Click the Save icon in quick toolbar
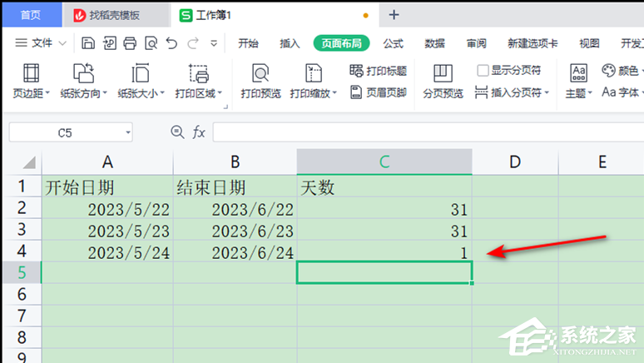Image resolution: width=644 pixels, height=363 pixels. [x=88, y=43]
